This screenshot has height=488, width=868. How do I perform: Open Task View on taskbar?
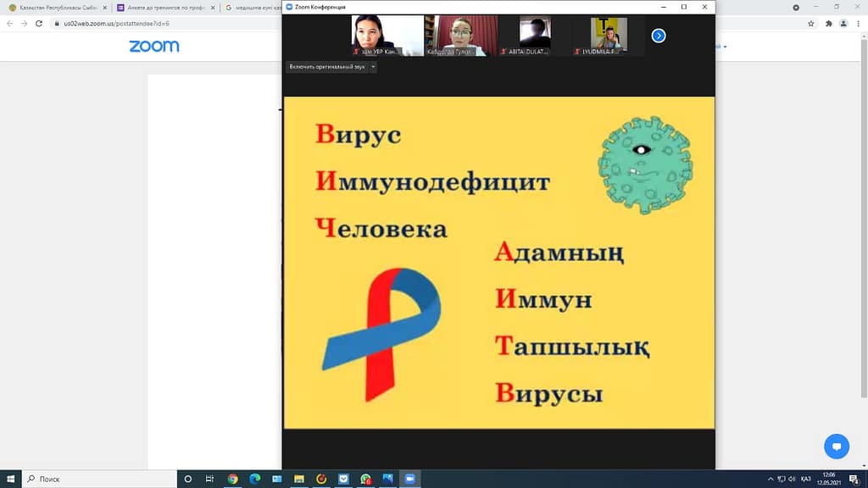click(209, 479)
